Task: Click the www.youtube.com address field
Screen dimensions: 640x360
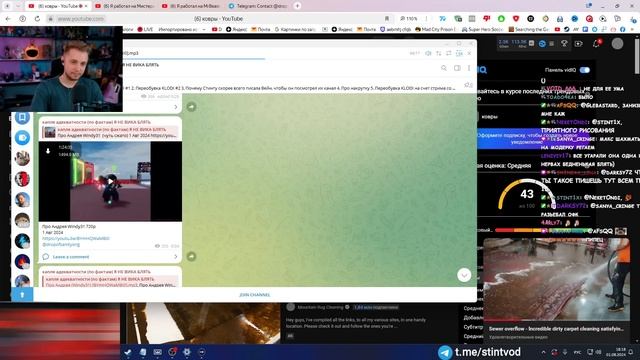Action: click(x=81, y=19)
